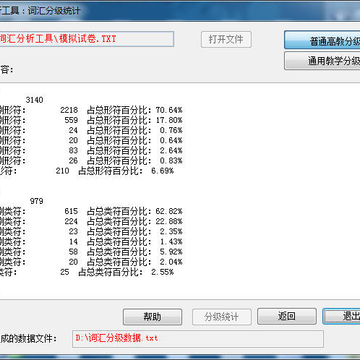Focus the D:\词汇分级数据.txt output field

coord(198,339)
